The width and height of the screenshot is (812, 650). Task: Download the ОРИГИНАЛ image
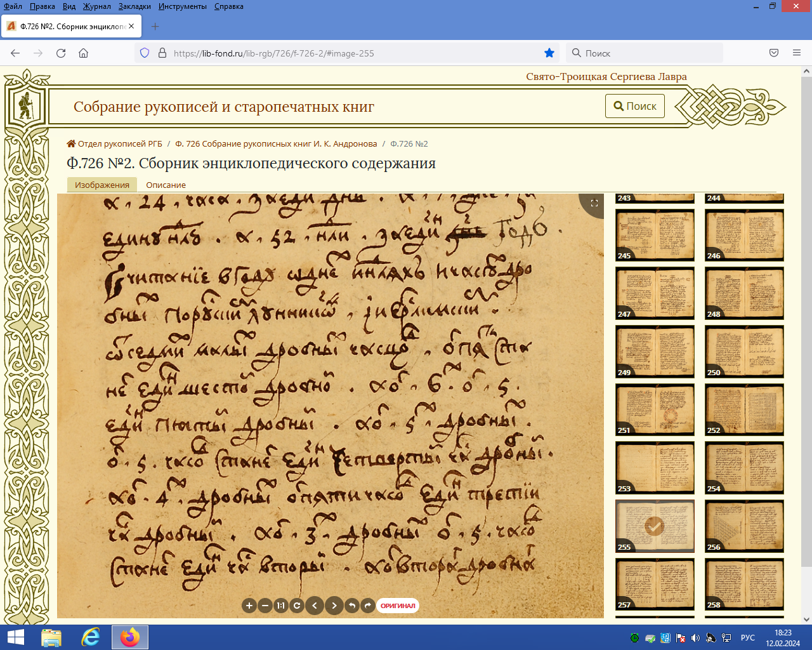(x=398, y=606)
